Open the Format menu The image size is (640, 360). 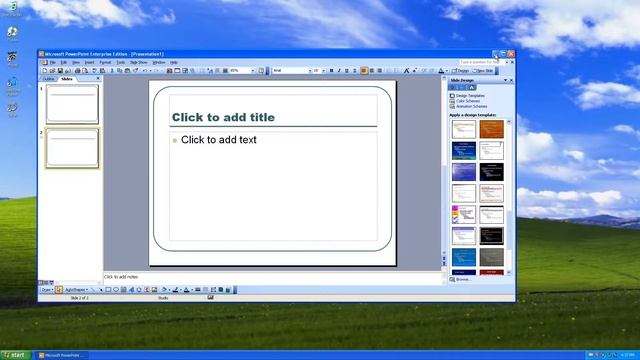(x=105, y=62)
